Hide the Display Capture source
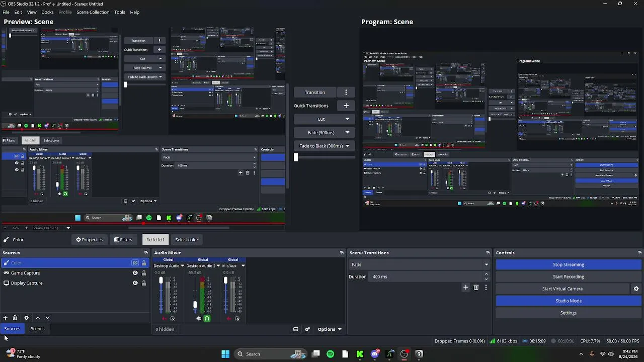This screenshot has width=644, height=362. tap(135, 283)
